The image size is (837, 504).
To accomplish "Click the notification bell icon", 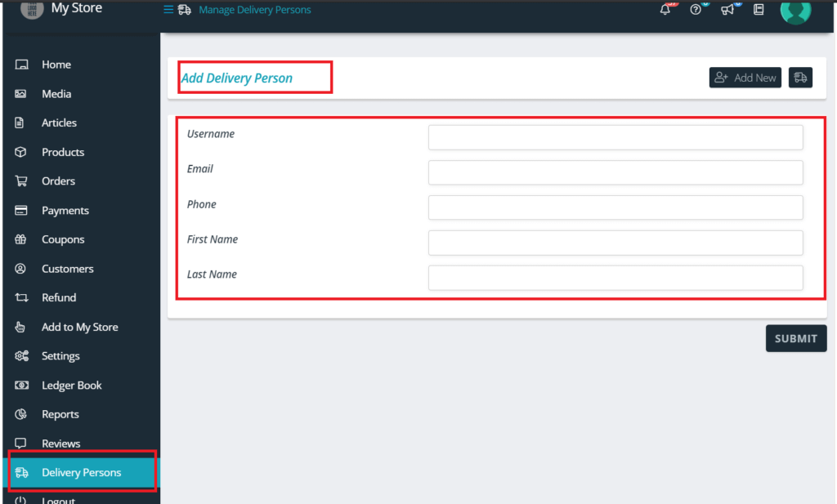I will pyautogui.click(x=665, y=10).
